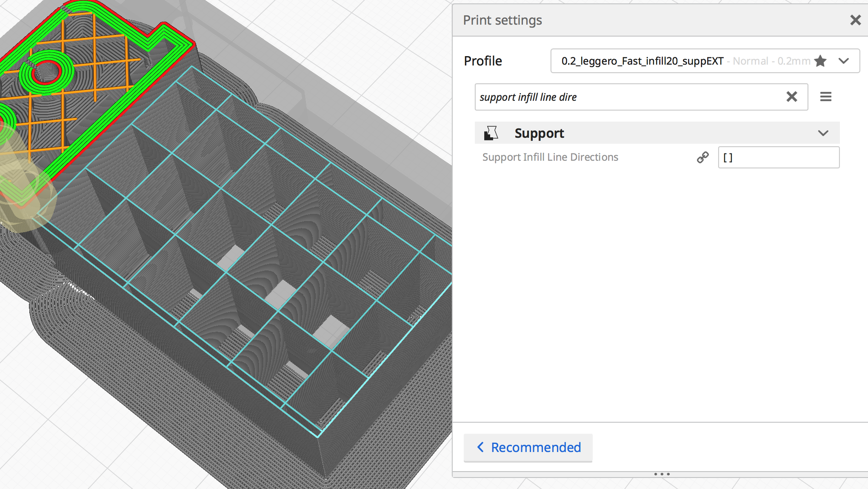Click the star icon in profile field
The height and width of the screenshot is (489, 868).
tap(820, 61)
